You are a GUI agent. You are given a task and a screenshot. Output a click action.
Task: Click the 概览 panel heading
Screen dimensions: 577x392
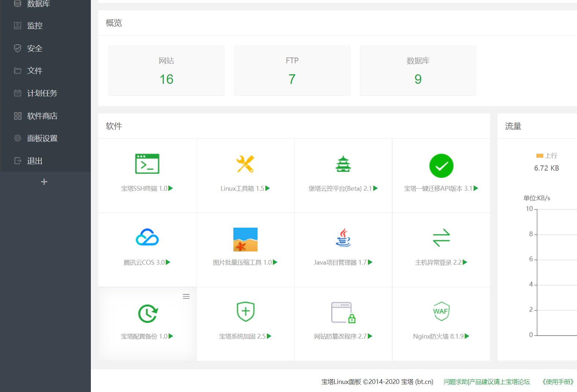(x=114, y=23)
